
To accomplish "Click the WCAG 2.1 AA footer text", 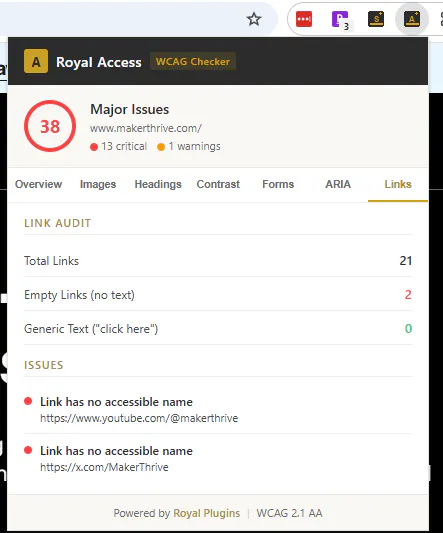I will tap(289, 513).
